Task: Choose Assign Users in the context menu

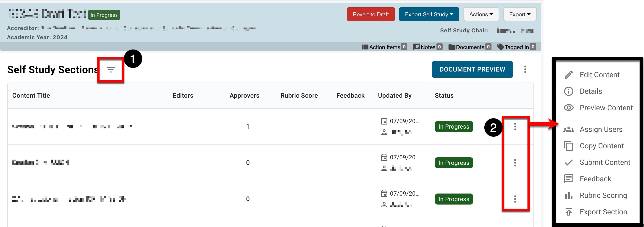Action: [x=601, y=130]
